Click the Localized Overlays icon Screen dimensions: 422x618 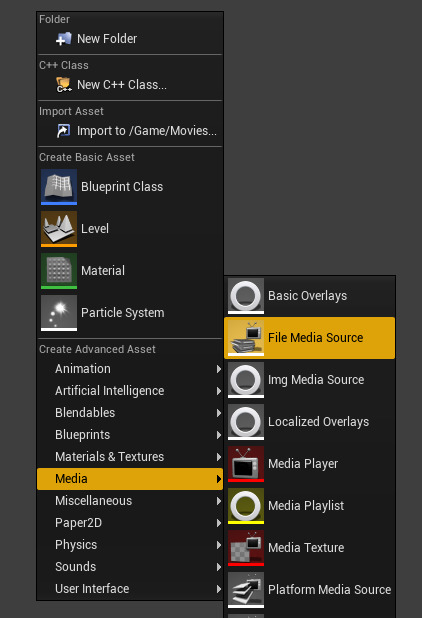246,422
